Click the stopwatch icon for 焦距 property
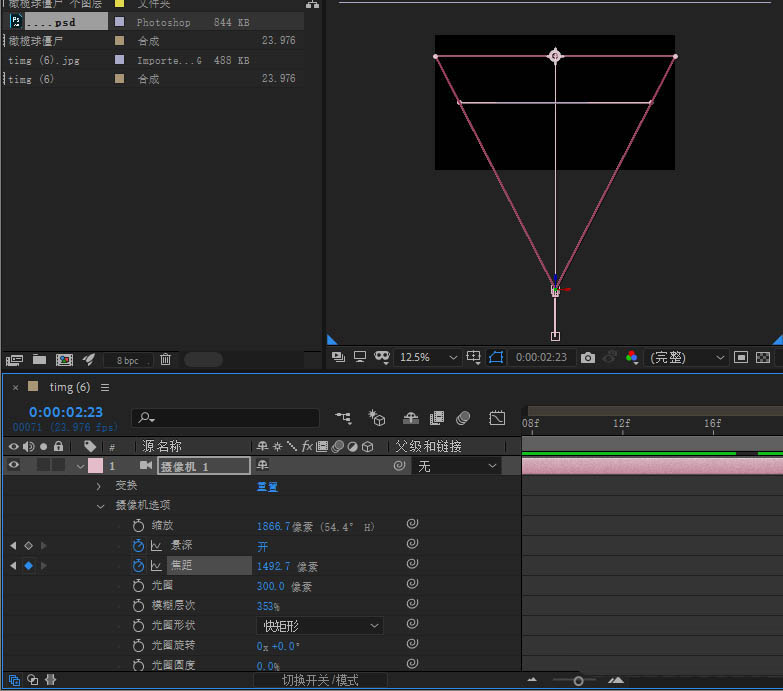 (138, 566)
